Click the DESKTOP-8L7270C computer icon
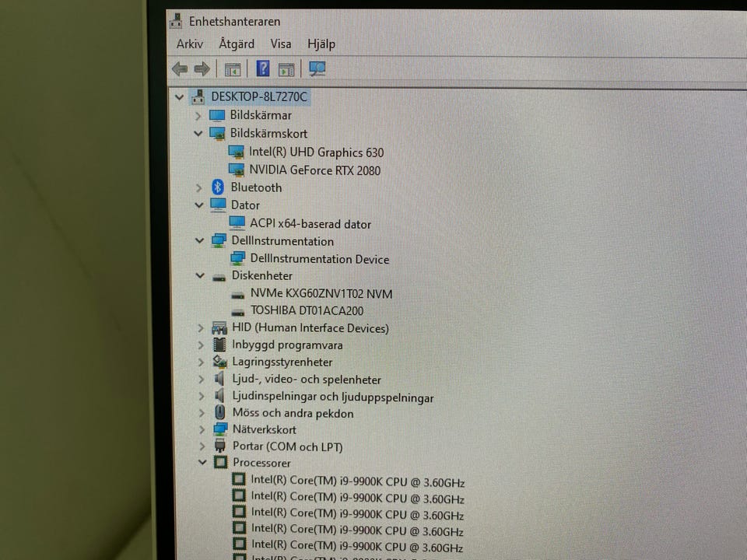 (x=198, y=97)
